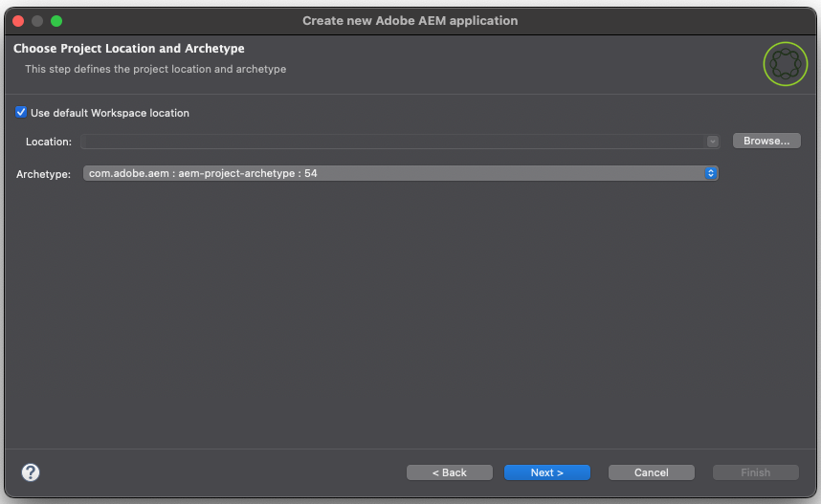Click the "Archetype:" field label
This screenshot has width=821, height=504.
coord(44,174)
